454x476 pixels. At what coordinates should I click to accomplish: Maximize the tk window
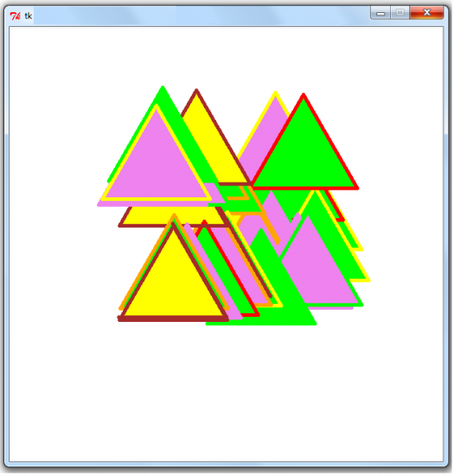pyautogui.click(x=401, y=13)
